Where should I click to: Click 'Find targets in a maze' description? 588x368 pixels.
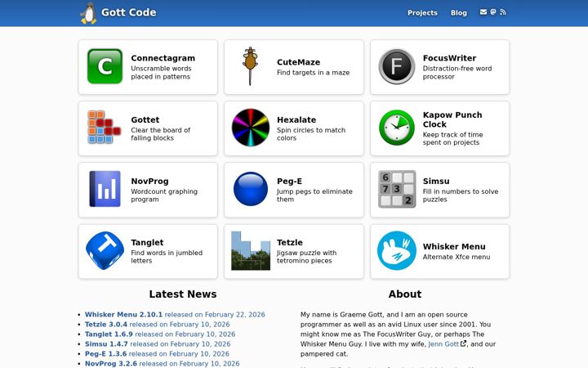[313, 73]
